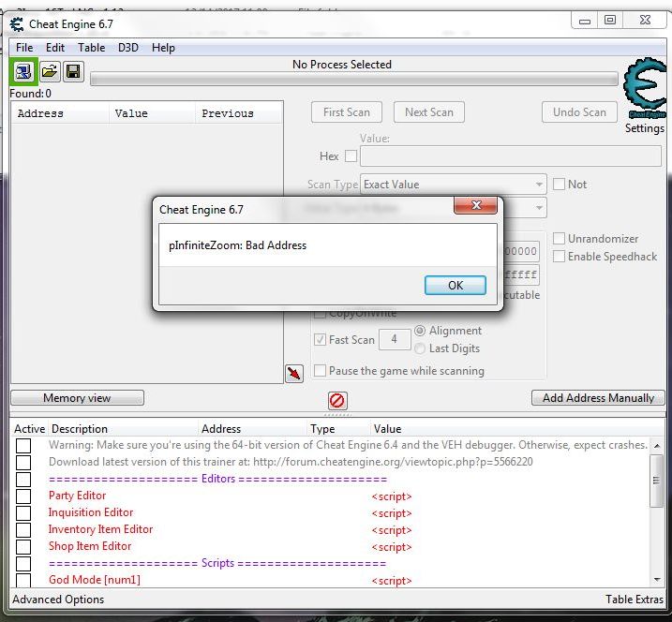Click the Cheat Engine title bar icon
672x622 pixels.
pyautogui.click(x=17, y=24)
